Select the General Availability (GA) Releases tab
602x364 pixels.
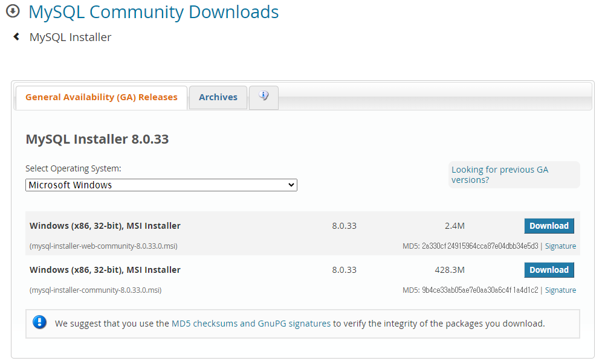pos(100,97)
